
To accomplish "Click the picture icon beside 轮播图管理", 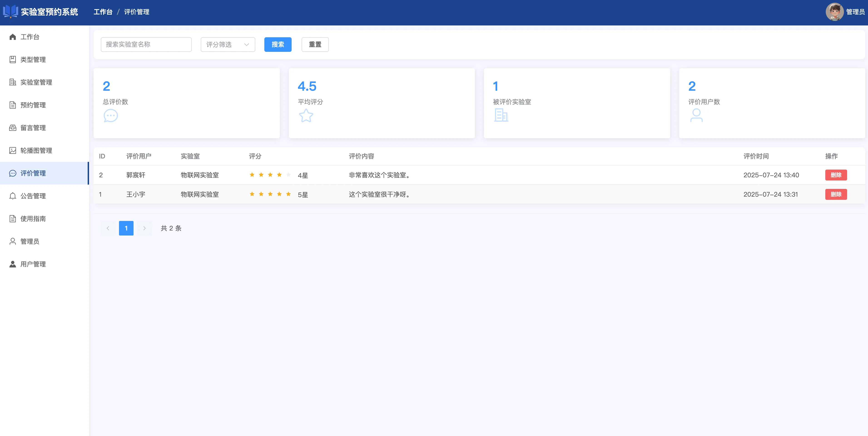I will (12, 150).
